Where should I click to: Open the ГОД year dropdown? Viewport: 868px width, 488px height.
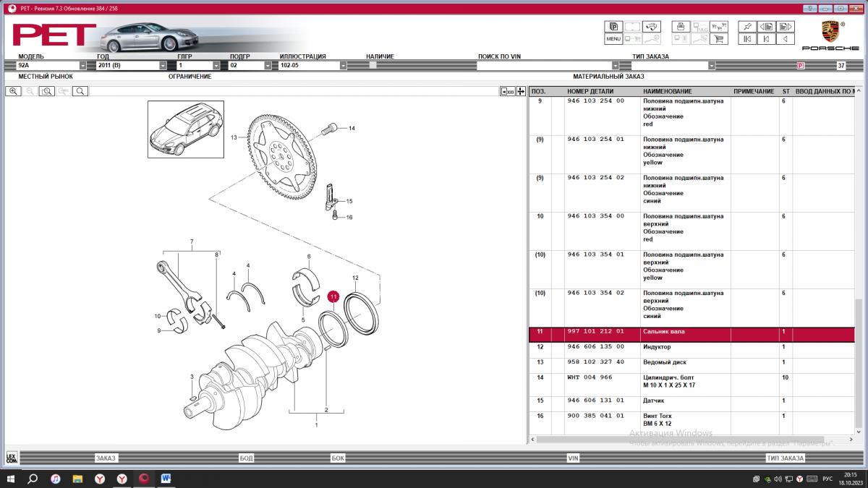[163, 65]
